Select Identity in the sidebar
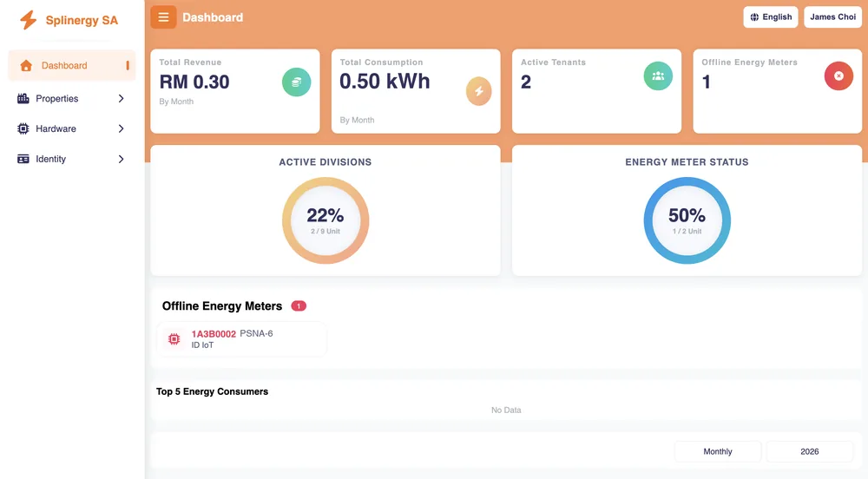The height and width of the screenshot is (479, 868). 72,159
